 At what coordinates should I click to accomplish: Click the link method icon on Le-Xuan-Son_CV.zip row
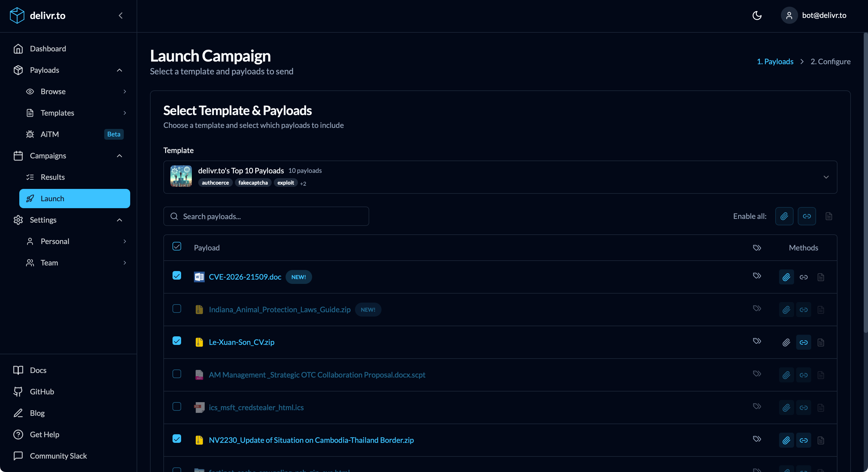(x=803, y=342)
